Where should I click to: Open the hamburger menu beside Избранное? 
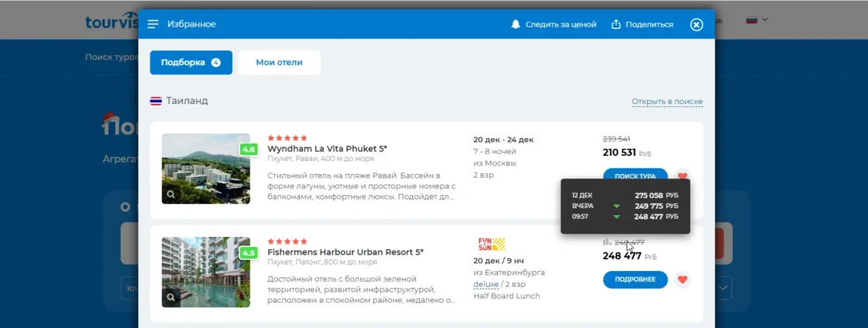click(x=153, y=25)
